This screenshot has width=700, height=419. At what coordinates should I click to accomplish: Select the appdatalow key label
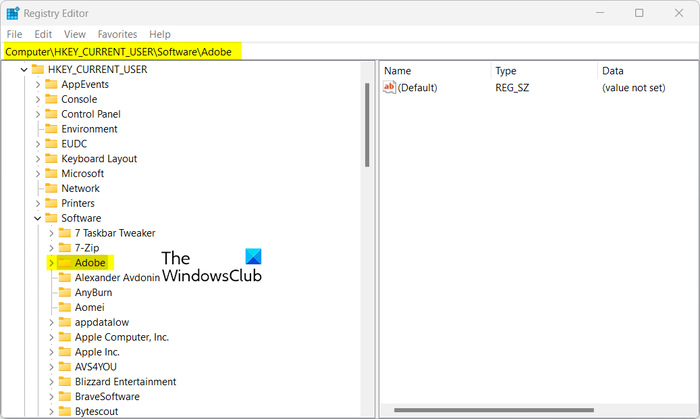[102, 322]
